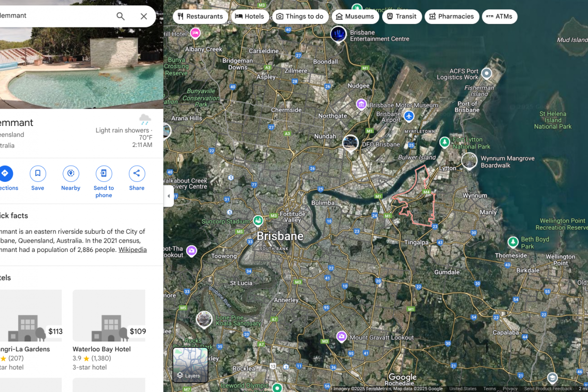588x392 pixels.
Task: Open Nearby search icon
Action: [71, 173]
